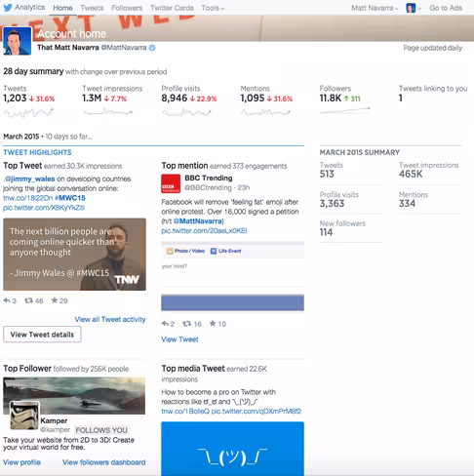Click Go to Ads link
The width and height of the screenshot is (474, 476).
(x=446, y=8)
